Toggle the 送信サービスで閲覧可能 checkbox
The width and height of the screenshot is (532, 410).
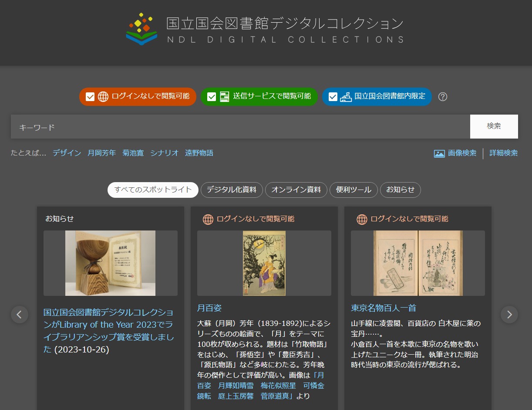point(212,97)
